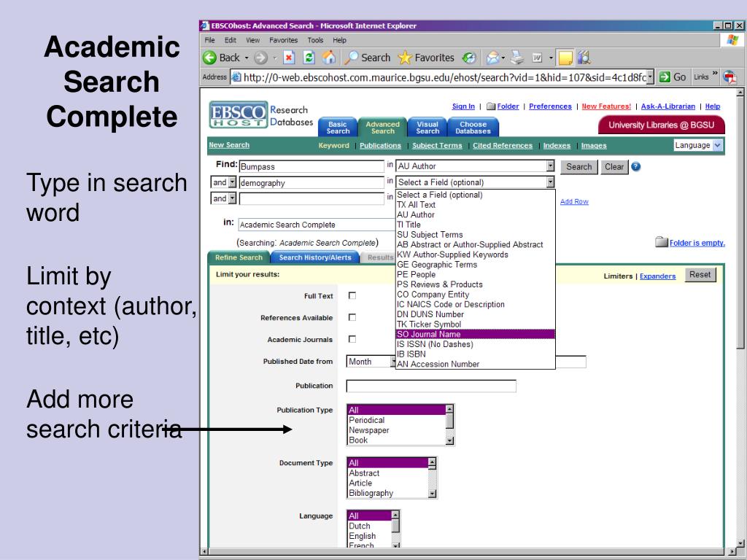The height and width of the screenshot is (560, 747).
Task: Open the Subject Terms link
Action: [x=437, y=146]
